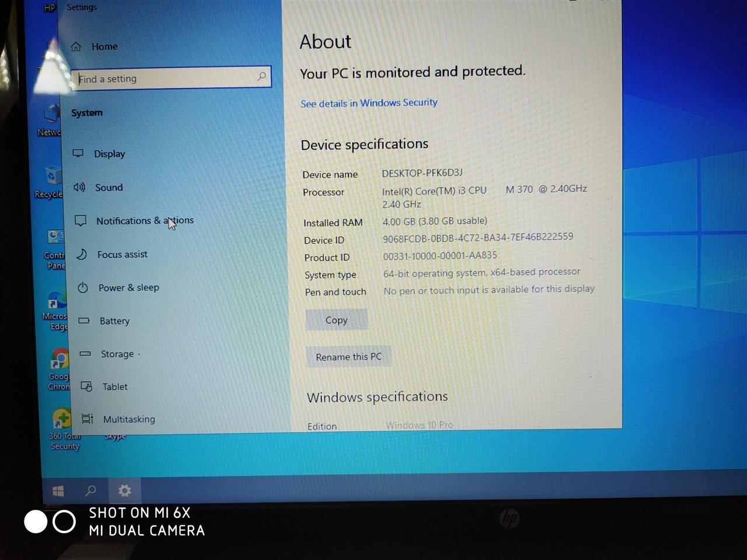747x560 pixels.
Task: Select the Multitasking icon
Action: [88, 418]
